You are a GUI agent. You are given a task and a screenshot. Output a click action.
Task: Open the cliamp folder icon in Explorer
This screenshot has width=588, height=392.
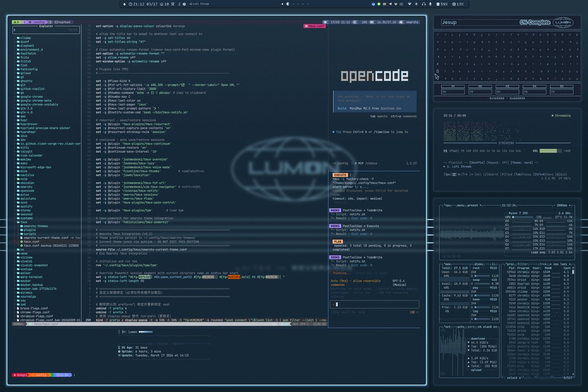point(18,38)
